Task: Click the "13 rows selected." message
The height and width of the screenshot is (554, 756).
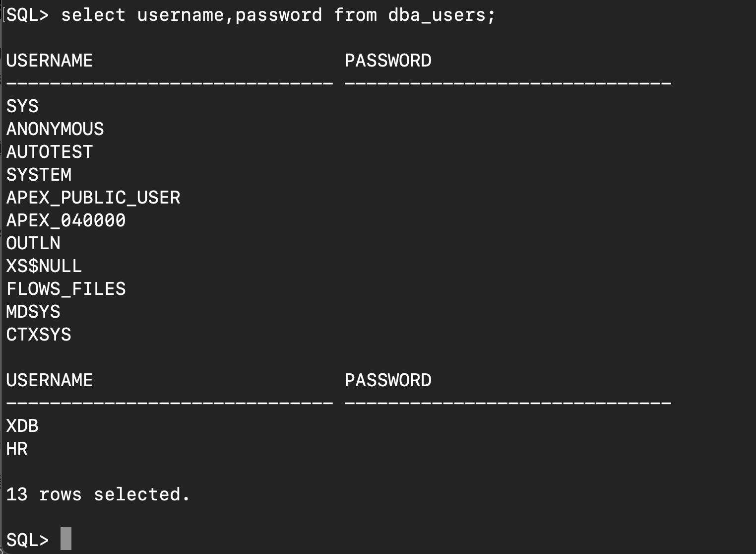Action: tap(98, 494)
